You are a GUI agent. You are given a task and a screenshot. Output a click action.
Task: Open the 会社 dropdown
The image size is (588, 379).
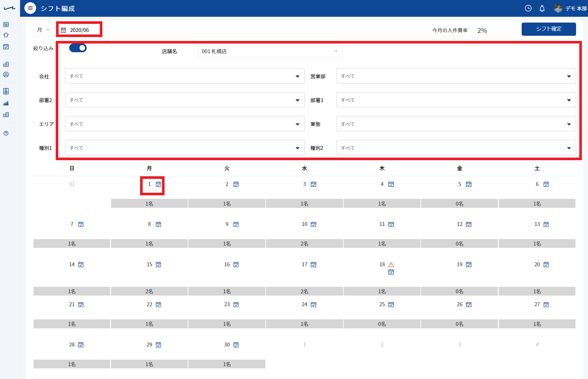coord(185,76)
